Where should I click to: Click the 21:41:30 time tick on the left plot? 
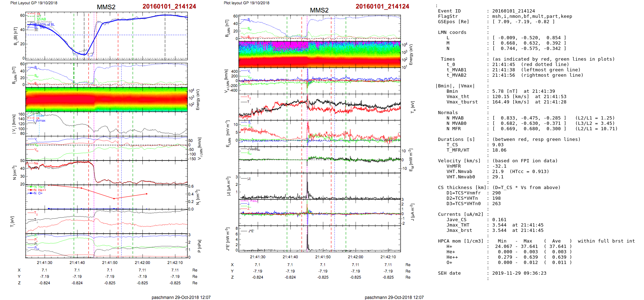[x=44, y=263]
